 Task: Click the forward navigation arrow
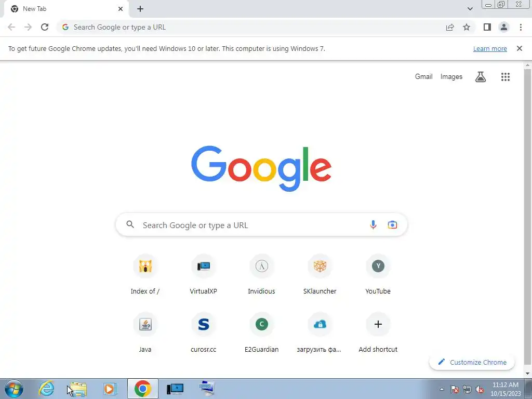pyautogui.click(x=28, y=27)
